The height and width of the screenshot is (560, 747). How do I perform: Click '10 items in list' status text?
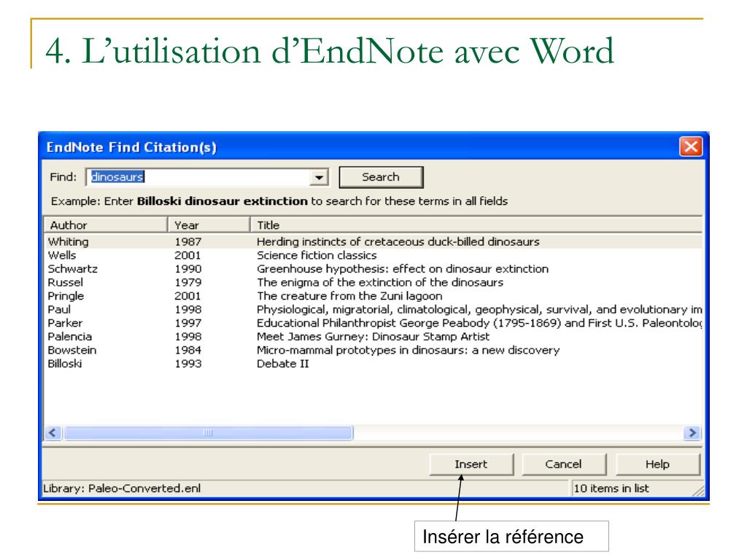(x=611, y=489)
